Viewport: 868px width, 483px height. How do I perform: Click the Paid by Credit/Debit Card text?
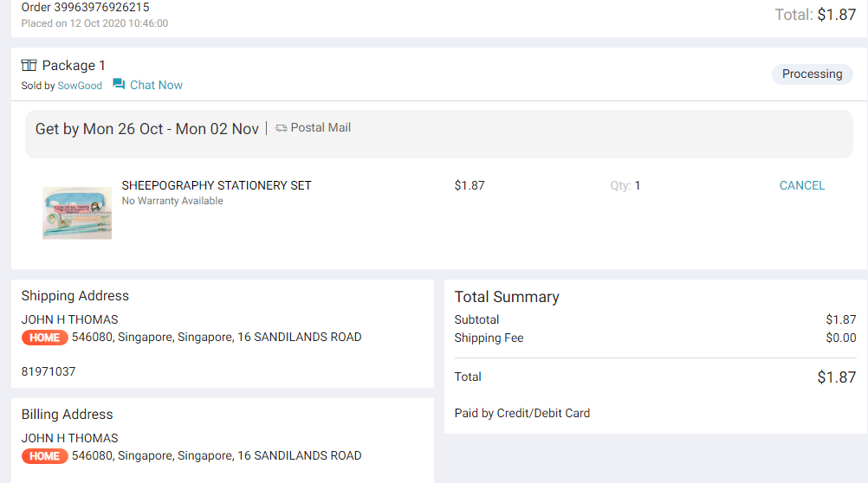tap(521, 413)
